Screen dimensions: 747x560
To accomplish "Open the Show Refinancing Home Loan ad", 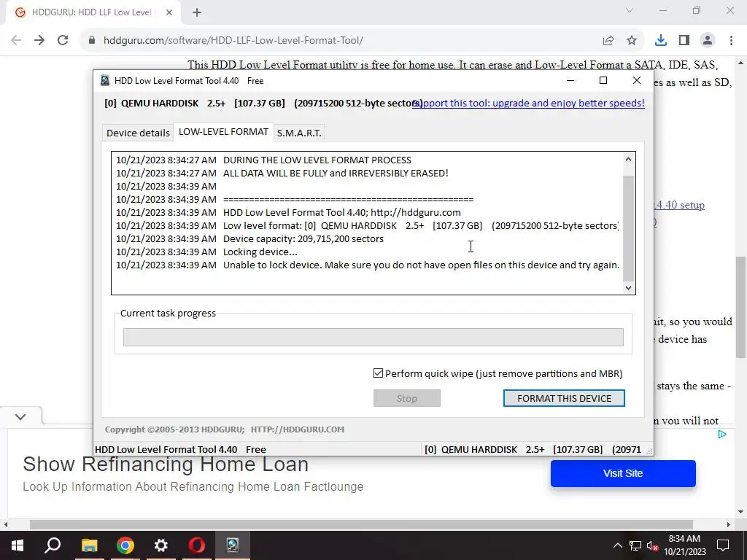I will pos(166,464).
